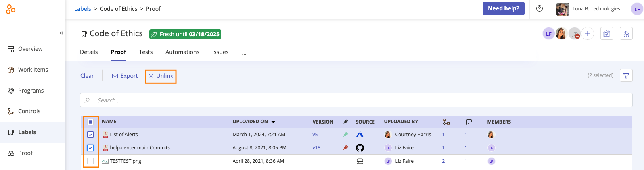644x170 pixels.
Task: Click the orange app logo
Action: 11,9
